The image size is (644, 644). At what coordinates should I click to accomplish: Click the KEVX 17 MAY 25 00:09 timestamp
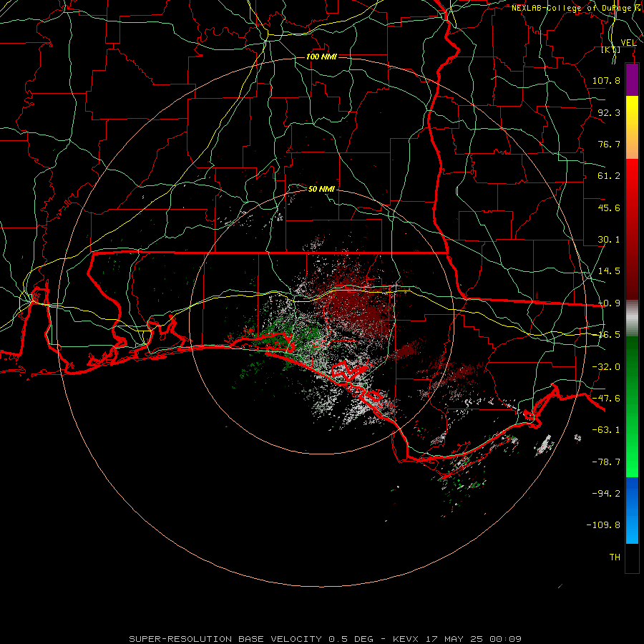pos(457,639)
